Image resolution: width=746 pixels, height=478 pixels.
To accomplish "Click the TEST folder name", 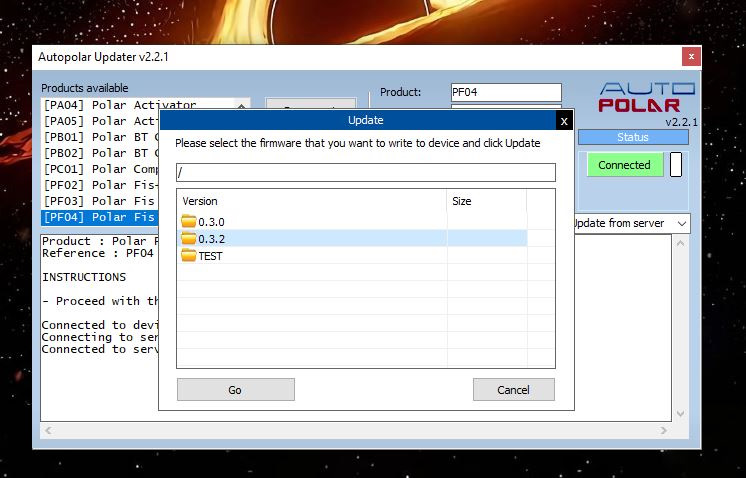I will (210, 256).
